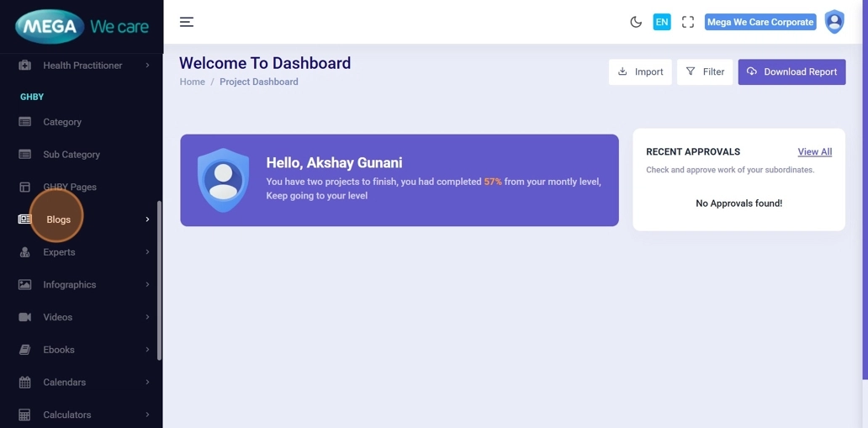The image size is (868, 428).
Task: Open the Category menu item
Action: (x=62, y=122)
